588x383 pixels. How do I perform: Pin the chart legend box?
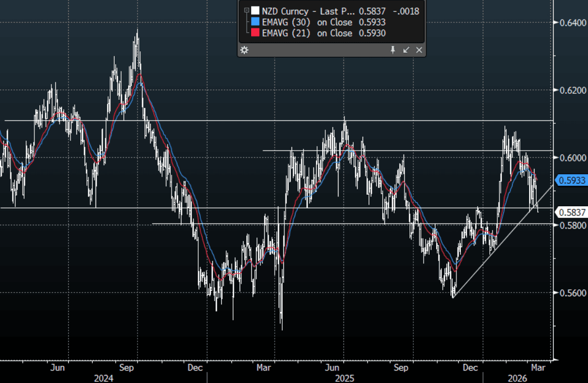click(x=392, y=50)
